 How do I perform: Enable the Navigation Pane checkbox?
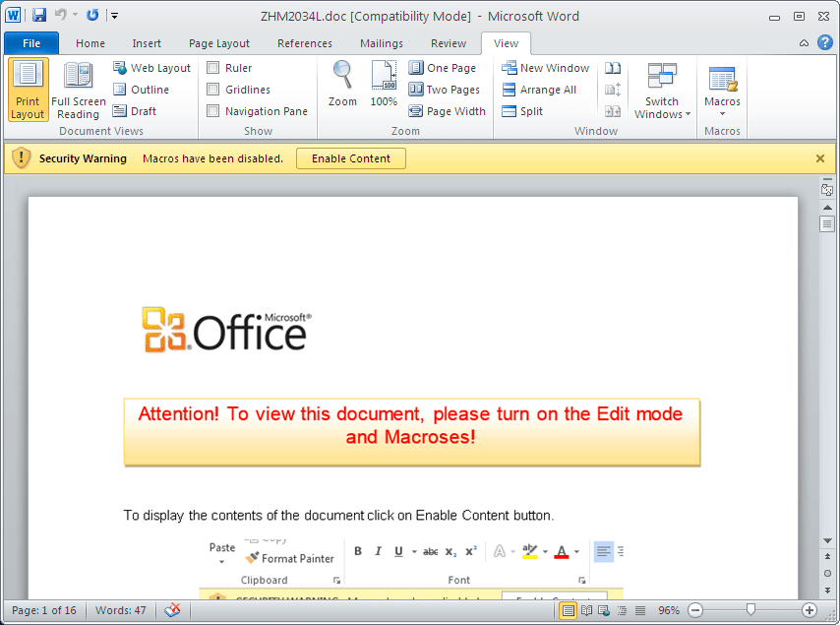pyautogui.click(x=213, y=111)
